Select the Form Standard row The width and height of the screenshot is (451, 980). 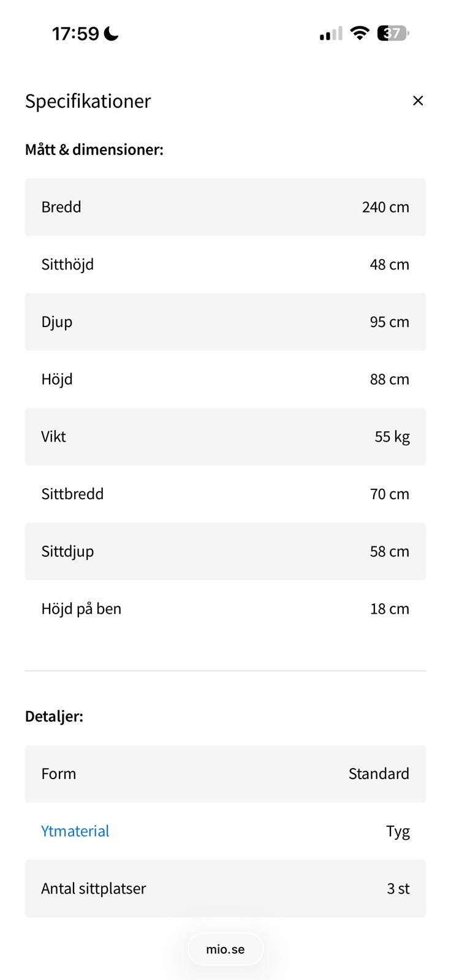(x=225, y=774)
